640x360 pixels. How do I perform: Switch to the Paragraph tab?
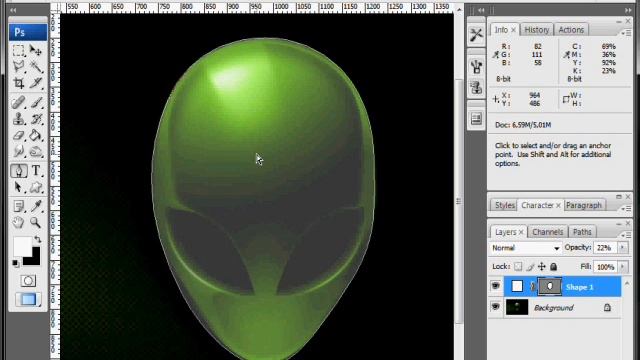[x=584, y=205]
